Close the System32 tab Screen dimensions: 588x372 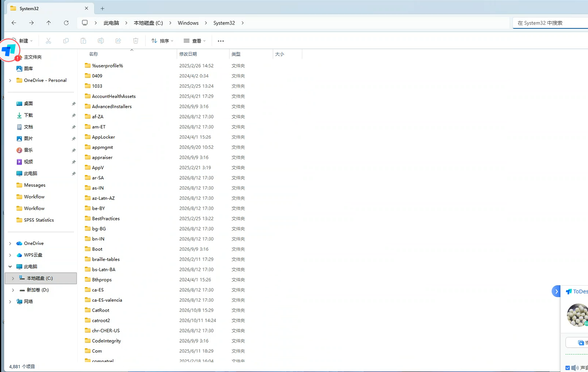click(86, 8)
